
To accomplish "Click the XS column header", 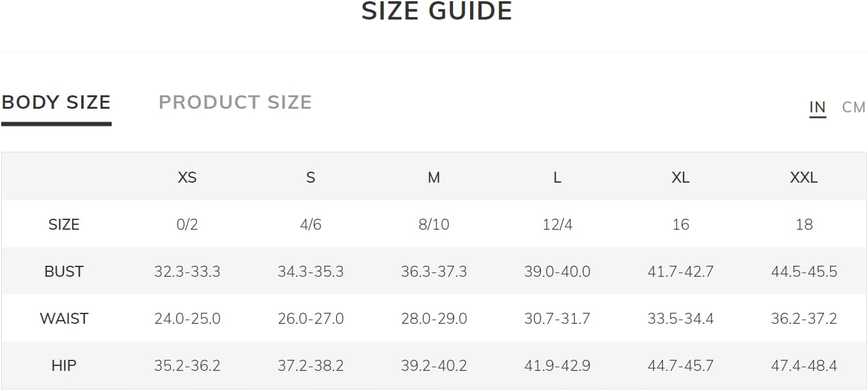I will point(187,178).
